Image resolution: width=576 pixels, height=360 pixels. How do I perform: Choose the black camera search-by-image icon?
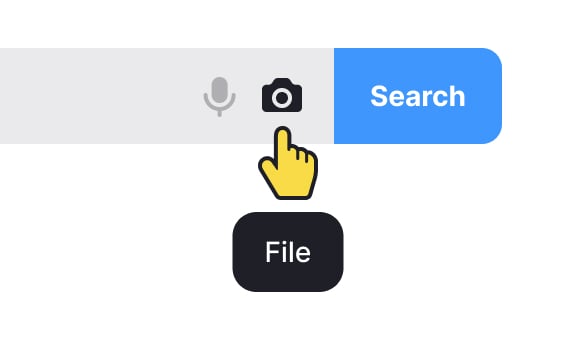[x=282, y=95]
